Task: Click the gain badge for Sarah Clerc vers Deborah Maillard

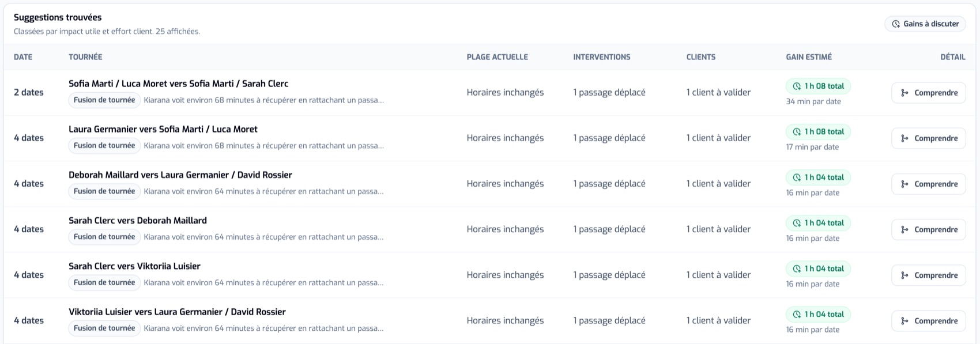Action: [x=818, y=222]
